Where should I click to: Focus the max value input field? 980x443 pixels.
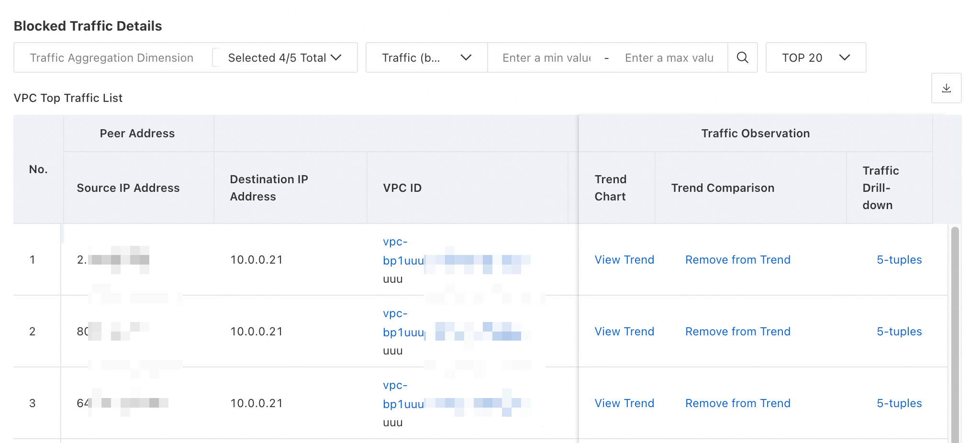click(668, 58)
